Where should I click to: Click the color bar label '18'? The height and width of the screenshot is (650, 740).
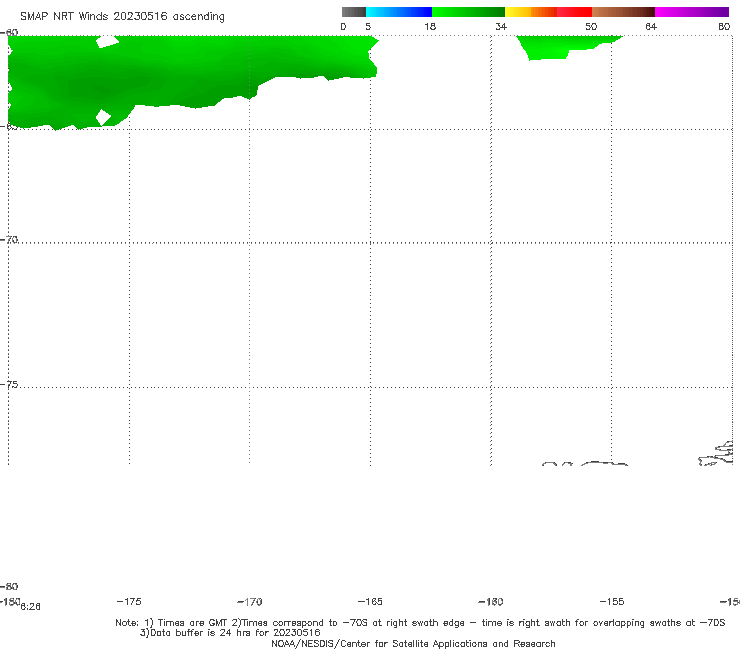[x=430, y=27]
